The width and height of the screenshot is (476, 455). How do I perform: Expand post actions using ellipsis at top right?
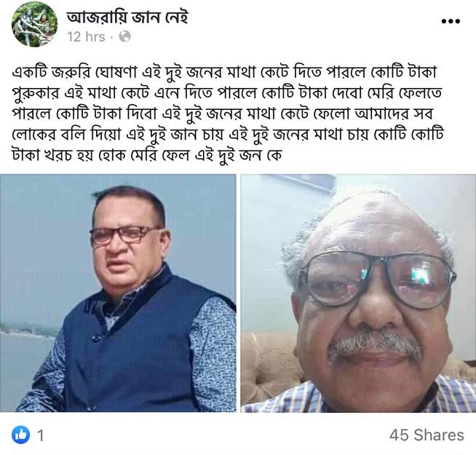click(x=451, y=21)
